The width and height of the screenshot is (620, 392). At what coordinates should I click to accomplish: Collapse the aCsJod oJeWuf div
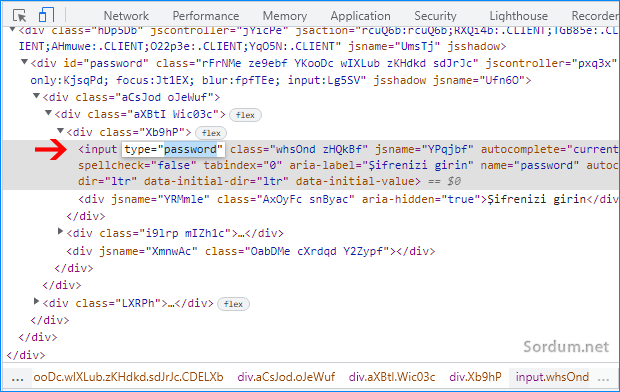36,96
